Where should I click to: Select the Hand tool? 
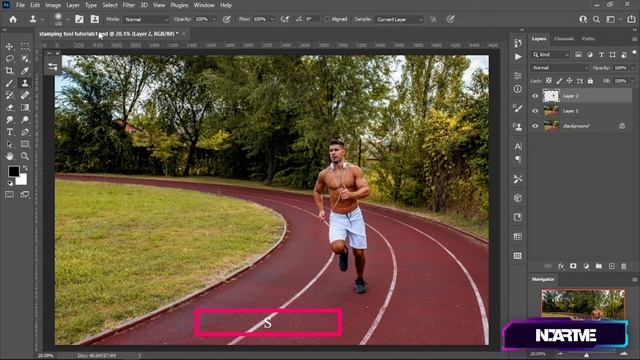pos(9,156)
